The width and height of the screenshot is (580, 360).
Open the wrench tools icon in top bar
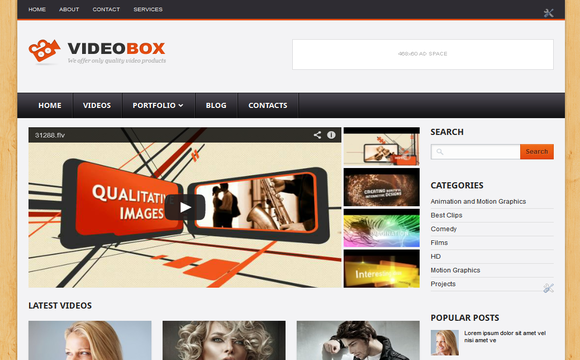[549, 13]
